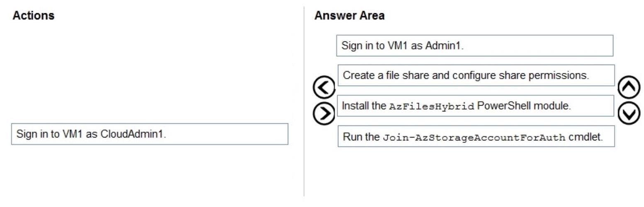Viewport: 644px width, 207px height.
Task: Click the vertical divider between the panes
Action: click(304, 101)
